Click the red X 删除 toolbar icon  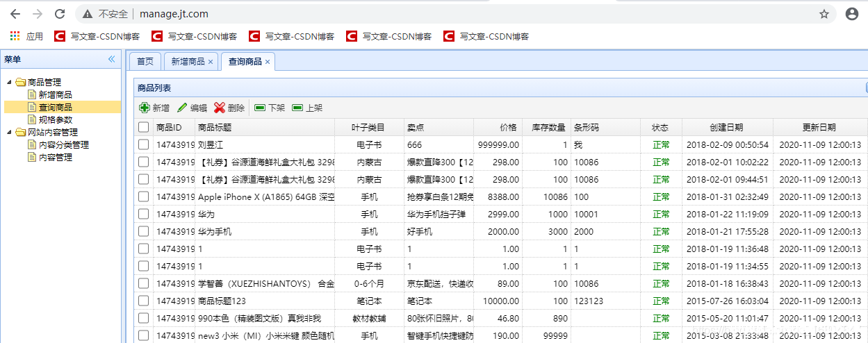click(220, 108)
